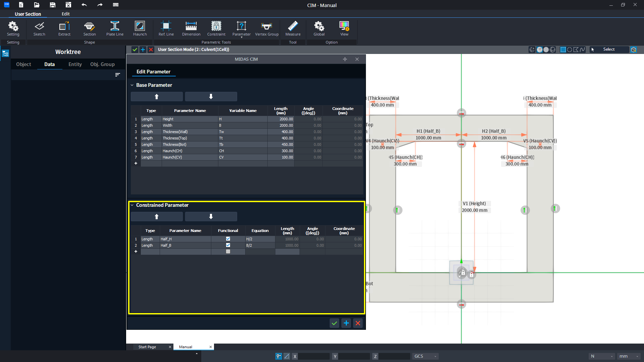The height and width of the screenshot is (362, 644).
Task: Open the Constraint tool
Action: (216, 29)
